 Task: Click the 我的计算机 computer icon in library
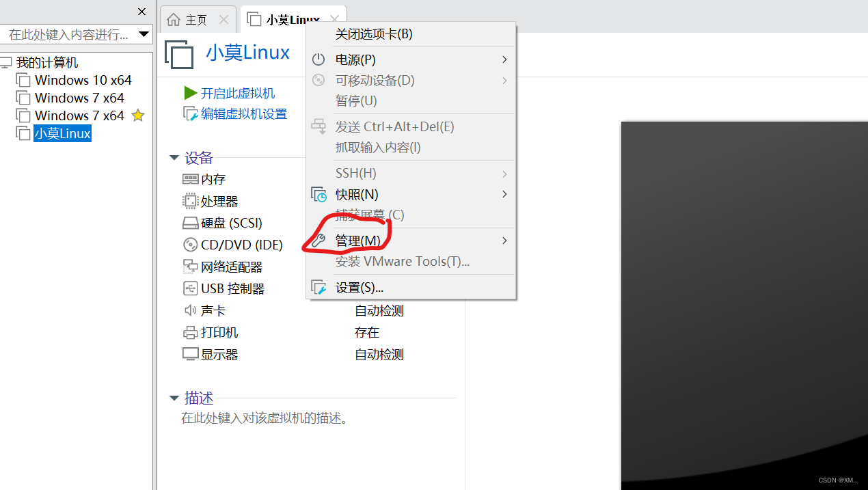(5, 63)
